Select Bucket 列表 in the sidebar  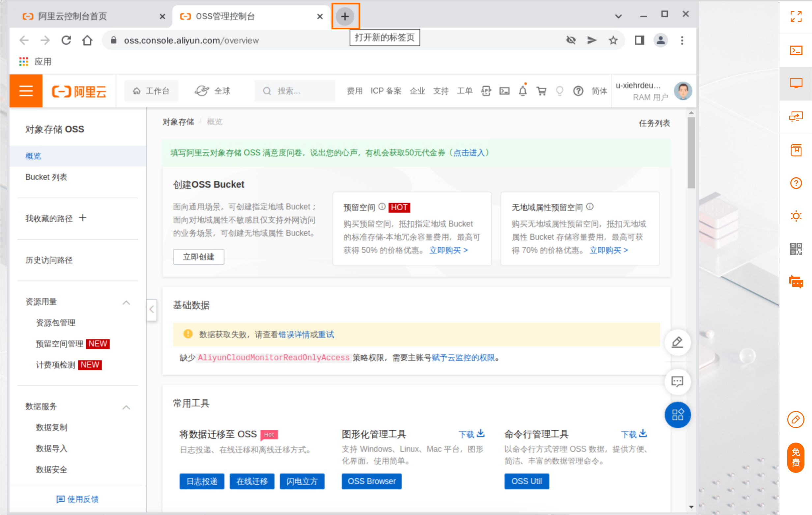click(46, 177)
